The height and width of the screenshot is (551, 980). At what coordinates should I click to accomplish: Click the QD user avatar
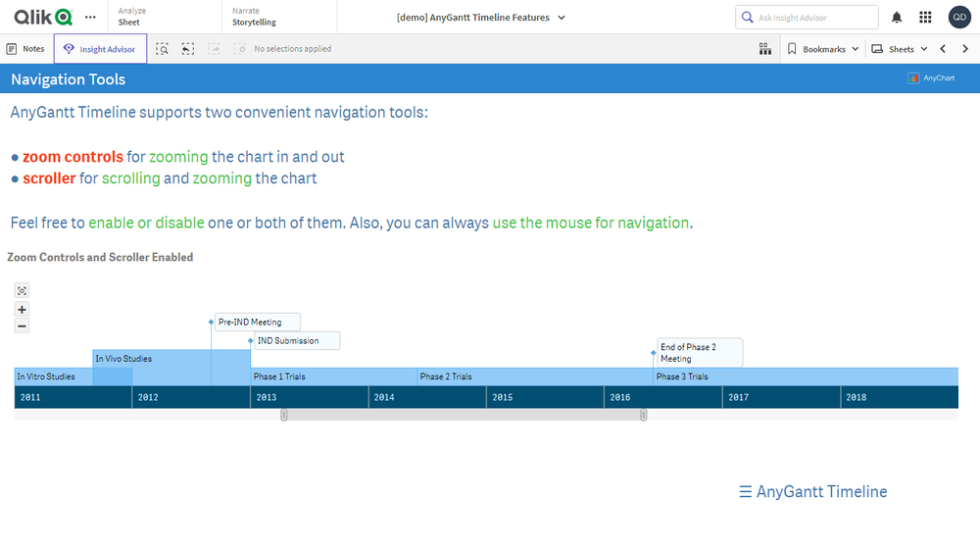[959, 17]
